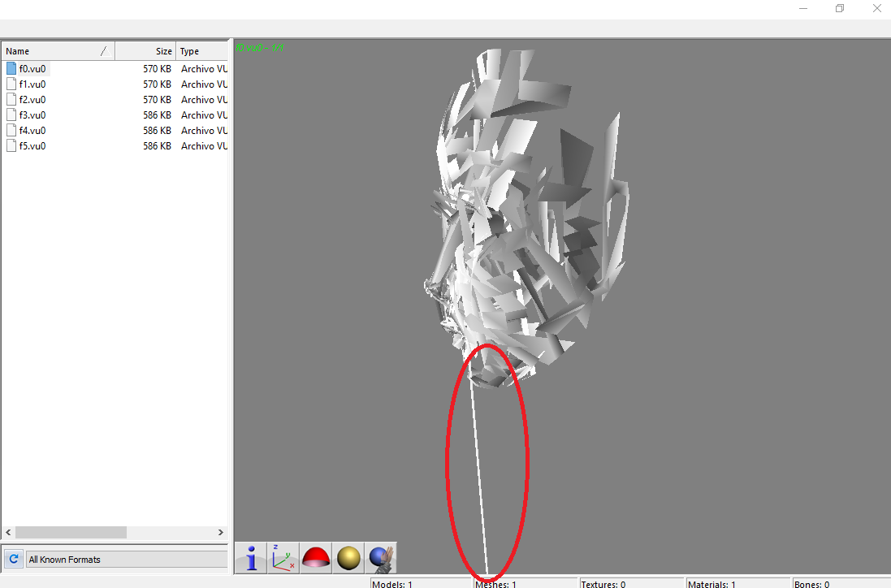The height and width of the screenshot is (588, 891).
Task: Open the f1.vu0 file
Action: pos(32,84)
